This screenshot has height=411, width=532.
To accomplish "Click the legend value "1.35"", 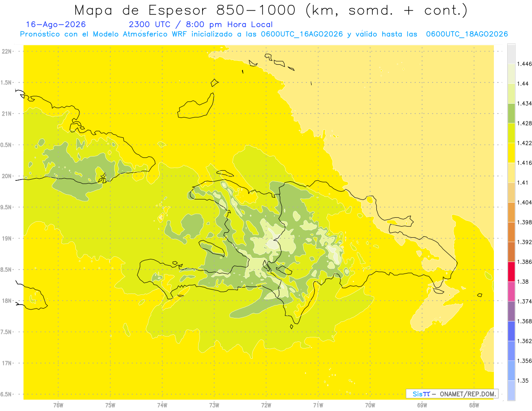I will [522, 380].
